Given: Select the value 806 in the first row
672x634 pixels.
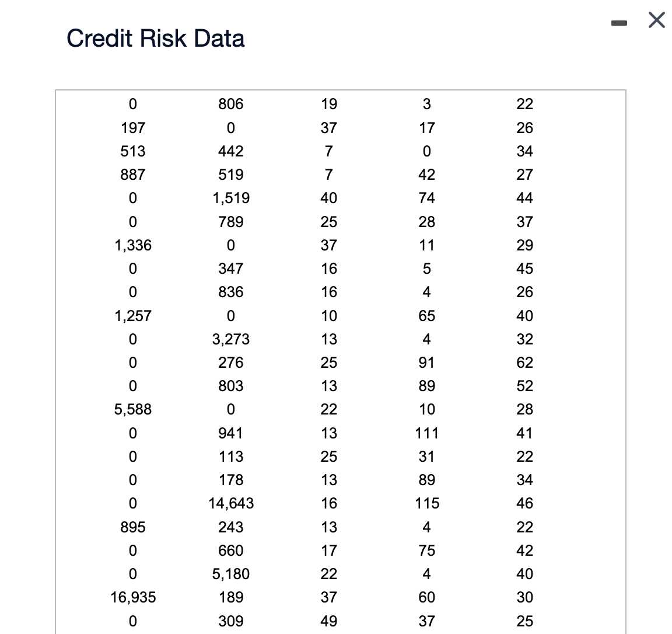Looking at the screenshot, I should pyautogui.click(x=231, y=104).
